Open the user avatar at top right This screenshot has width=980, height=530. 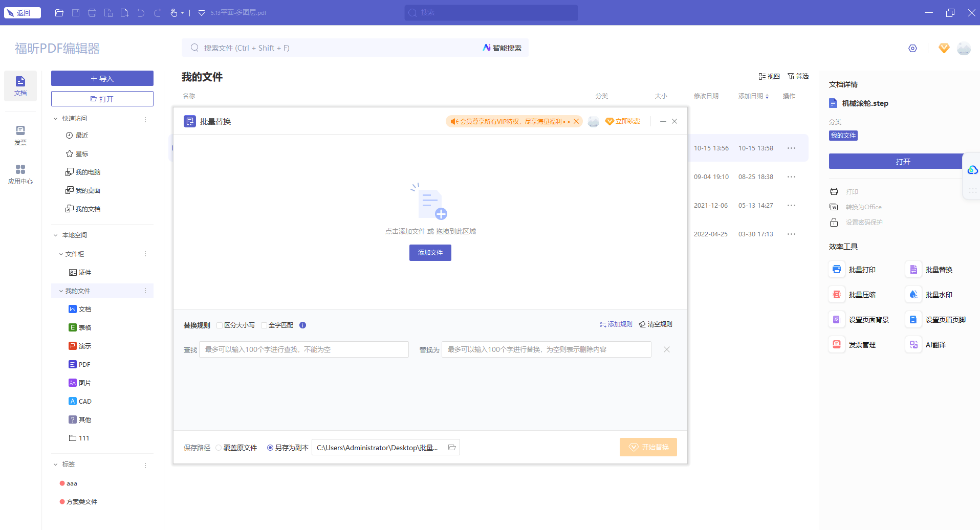coord(964,49)
